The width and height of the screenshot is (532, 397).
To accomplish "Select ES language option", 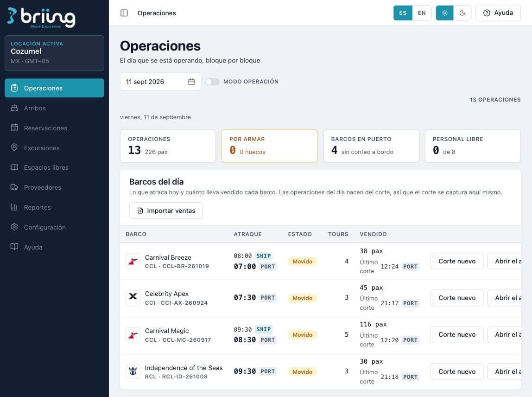I will click(x=403, y=13).
